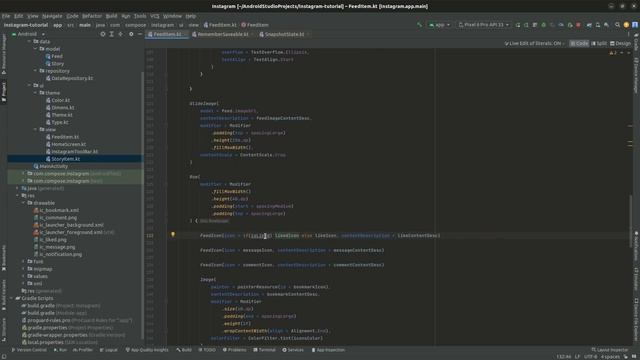The image size is (640, 360).
Task: Select the FeedItem.kt editor tab
Action: pyautogui.click(x=167, y=34)
